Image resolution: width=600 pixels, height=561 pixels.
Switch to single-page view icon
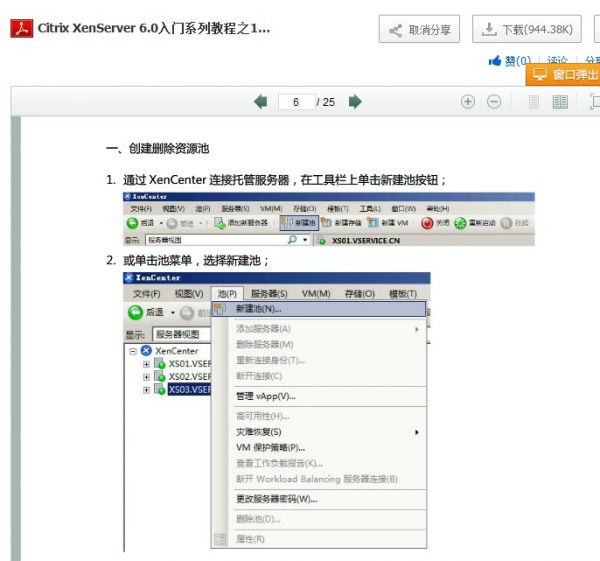point(534,102)
